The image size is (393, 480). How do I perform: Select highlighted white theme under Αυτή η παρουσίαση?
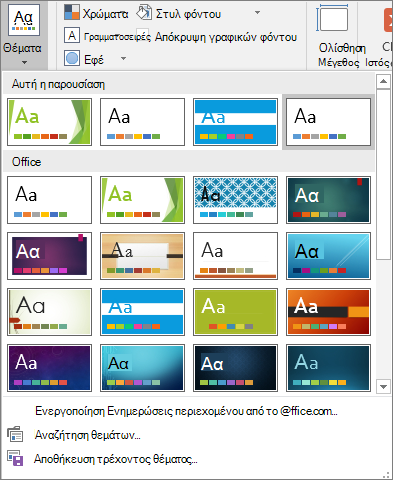[328, 122]
